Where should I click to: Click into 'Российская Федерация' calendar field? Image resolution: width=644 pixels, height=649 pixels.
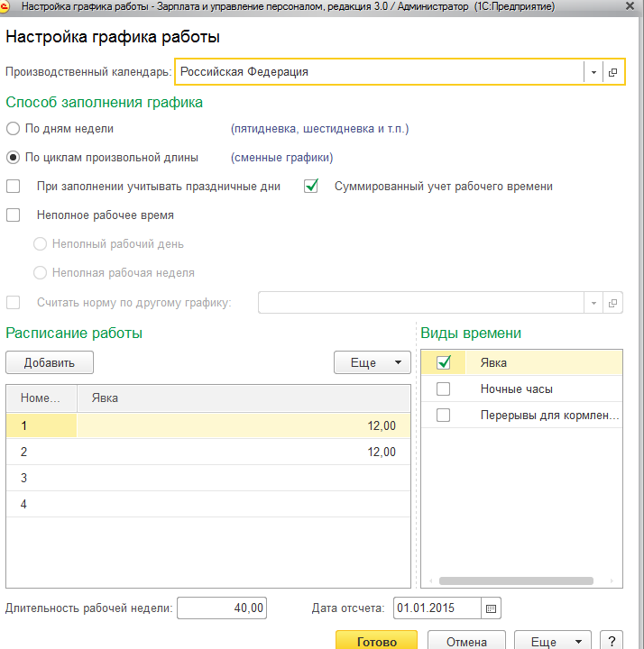point(379,72)
